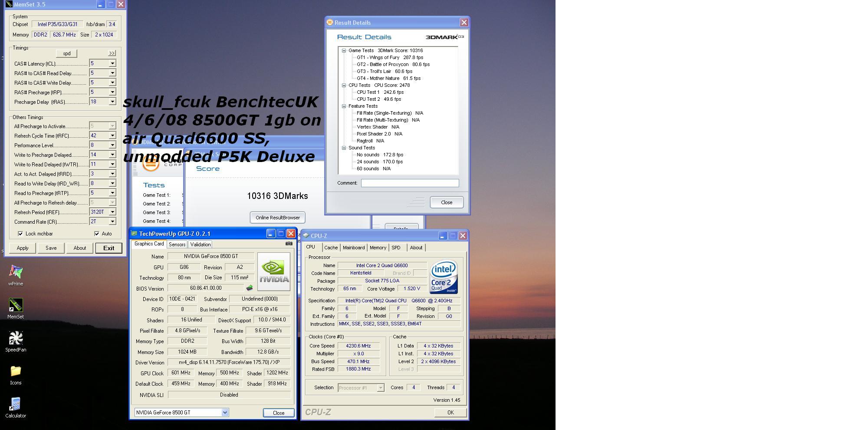Click the BIOS save chip icon in GPU-Z
Screen dimensions: 868x430
point(250,288)
